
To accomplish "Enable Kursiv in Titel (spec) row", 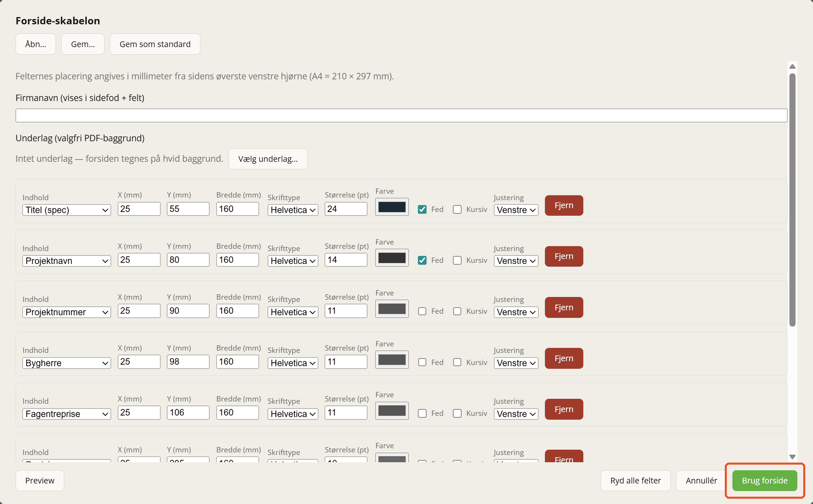I will click(x=457, y=210).
